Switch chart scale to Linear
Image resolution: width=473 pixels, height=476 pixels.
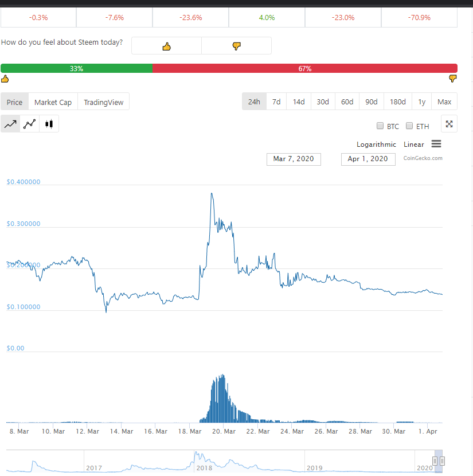pyautogui.click(x=413, y=145)
